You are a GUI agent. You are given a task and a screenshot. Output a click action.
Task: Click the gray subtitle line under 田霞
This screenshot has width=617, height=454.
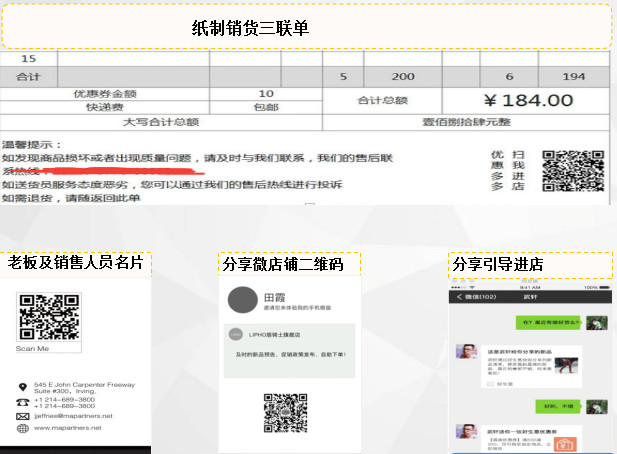[x=297, y=308]
